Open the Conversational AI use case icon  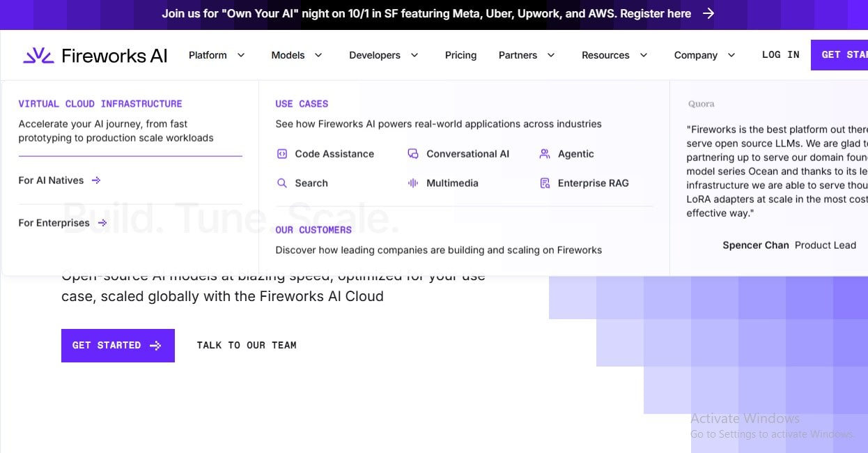(412, 153)
